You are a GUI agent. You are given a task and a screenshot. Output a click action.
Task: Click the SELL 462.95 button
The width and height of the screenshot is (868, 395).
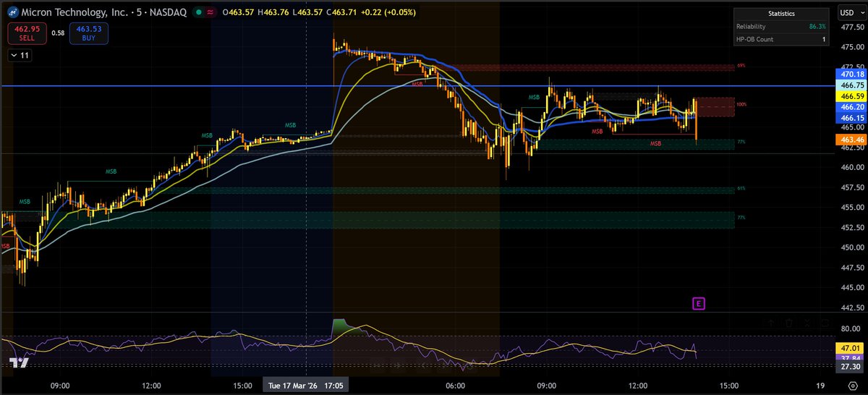point(27,33)
